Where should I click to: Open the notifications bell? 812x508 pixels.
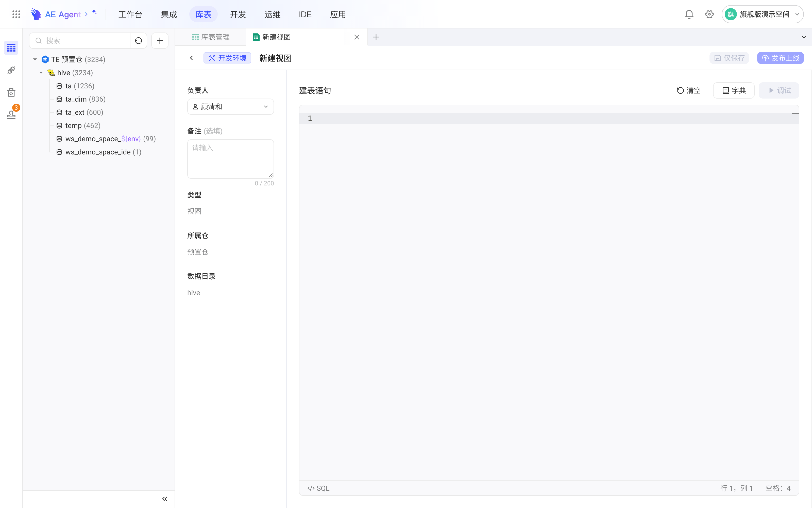pos(689,14)
